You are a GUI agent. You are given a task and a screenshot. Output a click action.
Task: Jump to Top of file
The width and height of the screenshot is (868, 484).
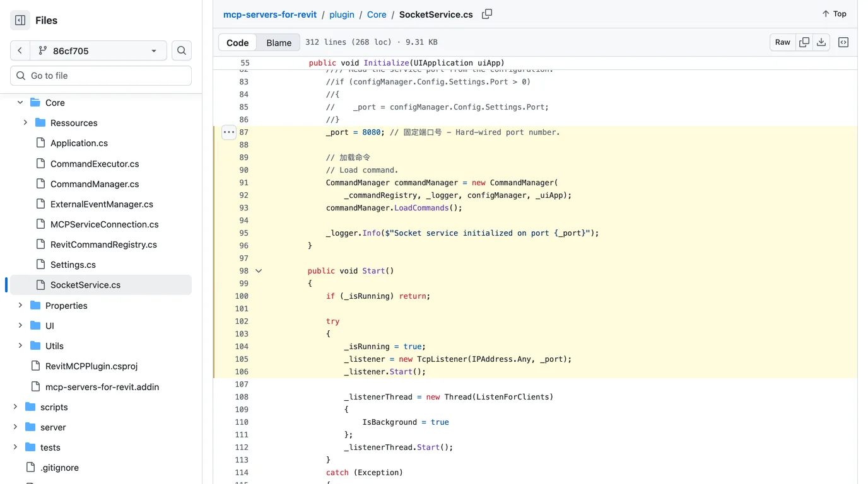coord(834,14)
